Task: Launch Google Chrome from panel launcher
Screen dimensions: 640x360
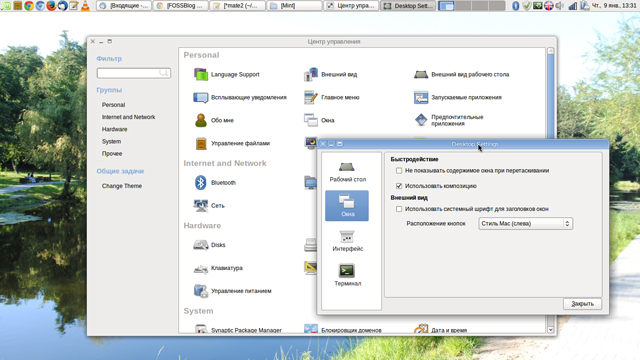Action: click(29, 6)
